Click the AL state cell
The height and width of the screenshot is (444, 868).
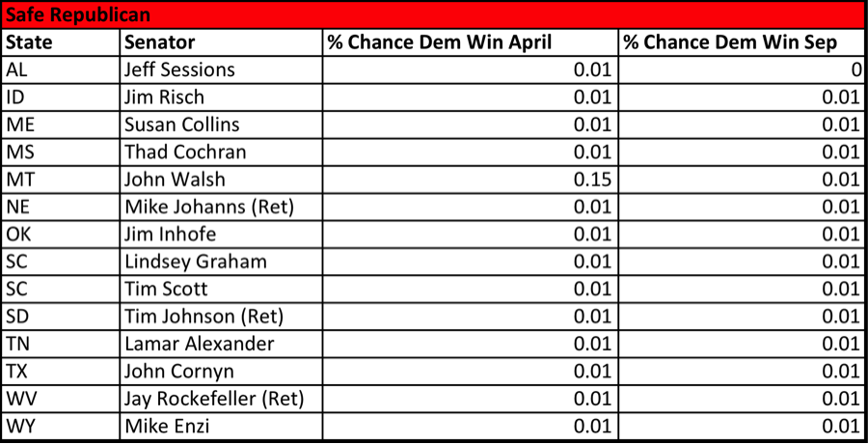[x=61, y=69]
